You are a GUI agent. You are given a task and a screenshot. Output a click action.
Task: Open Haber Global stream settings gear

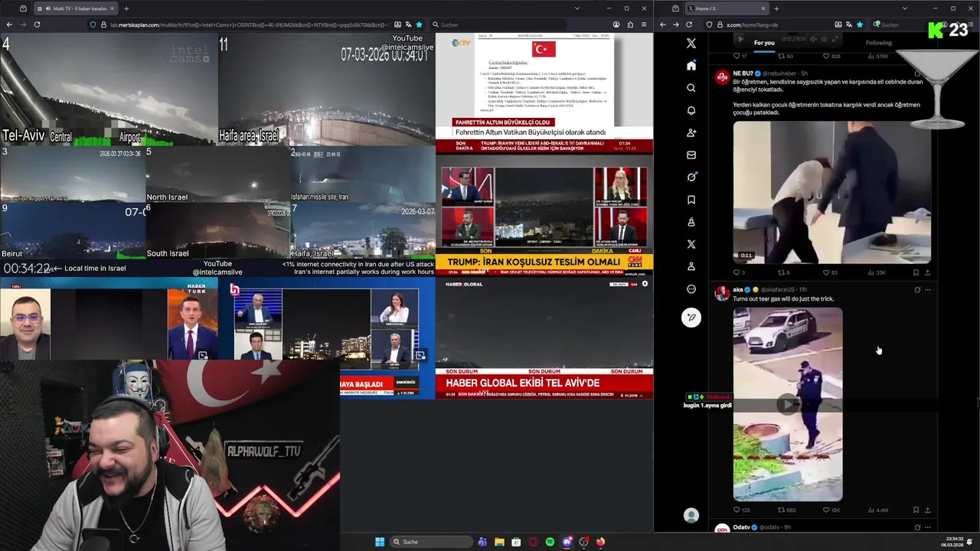click(x=645, y=284)
